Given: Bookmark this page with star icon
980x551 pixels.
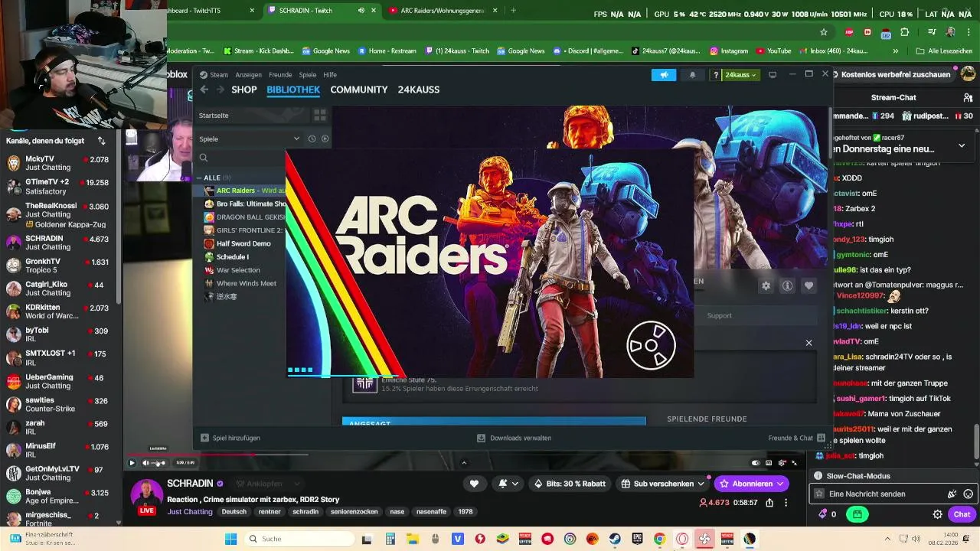Looking at the screenshot, I should [824, 32].
